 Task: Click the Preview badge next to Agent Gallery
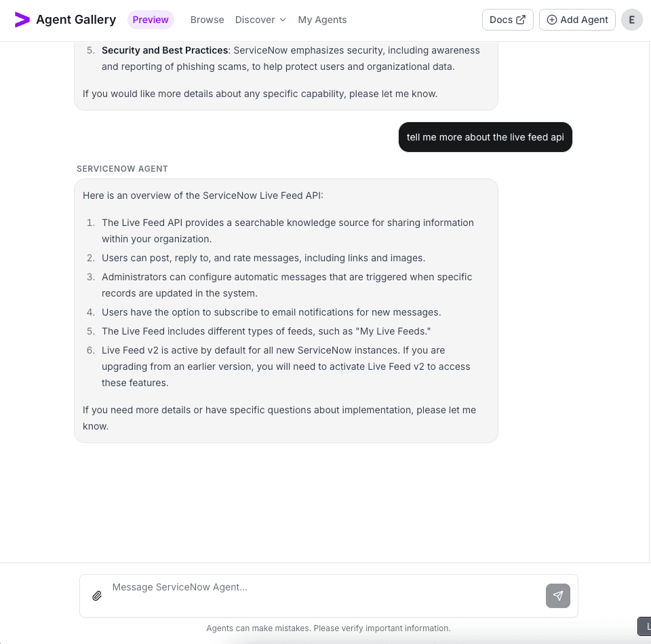151,20
